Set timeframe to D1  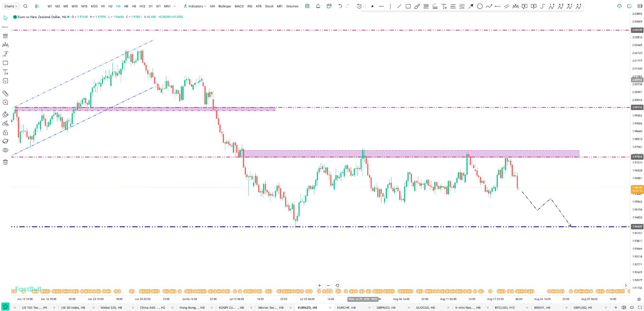[x=151, y=6]
